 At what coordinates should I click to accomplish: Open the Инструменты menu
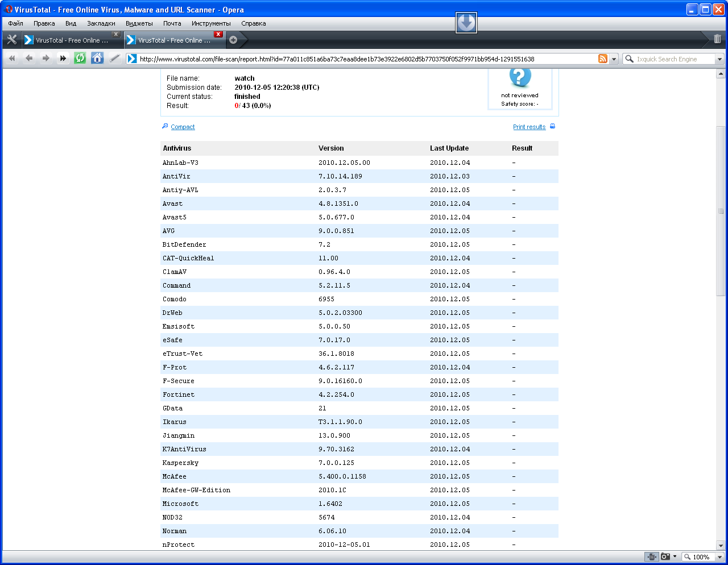click(x=211, y=23)
